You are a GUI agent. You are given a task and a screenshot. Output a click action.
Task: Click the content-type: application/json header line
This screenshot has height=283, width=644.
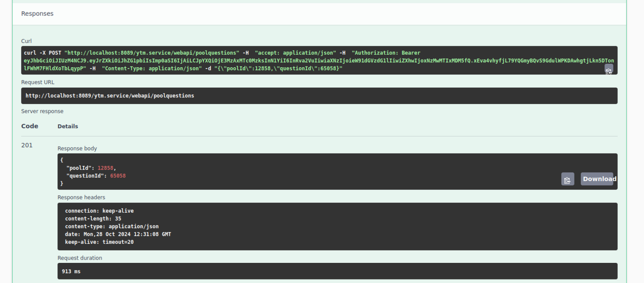point(112,227)
